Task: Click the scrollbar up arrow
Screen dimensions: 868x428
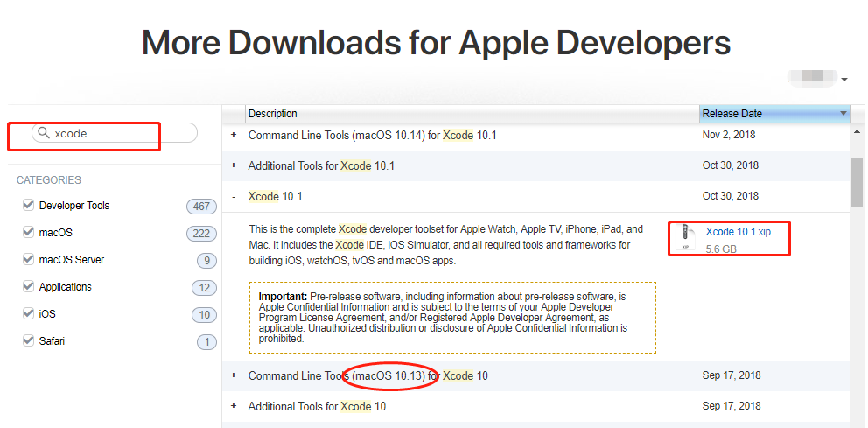Action: point(857,132)
